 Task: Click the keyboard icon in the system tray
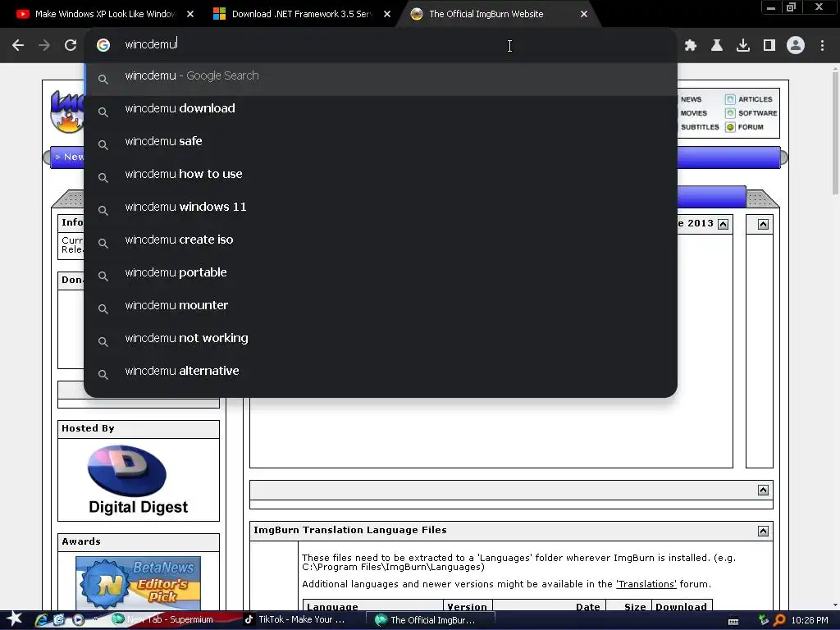[x=733, y=621]
